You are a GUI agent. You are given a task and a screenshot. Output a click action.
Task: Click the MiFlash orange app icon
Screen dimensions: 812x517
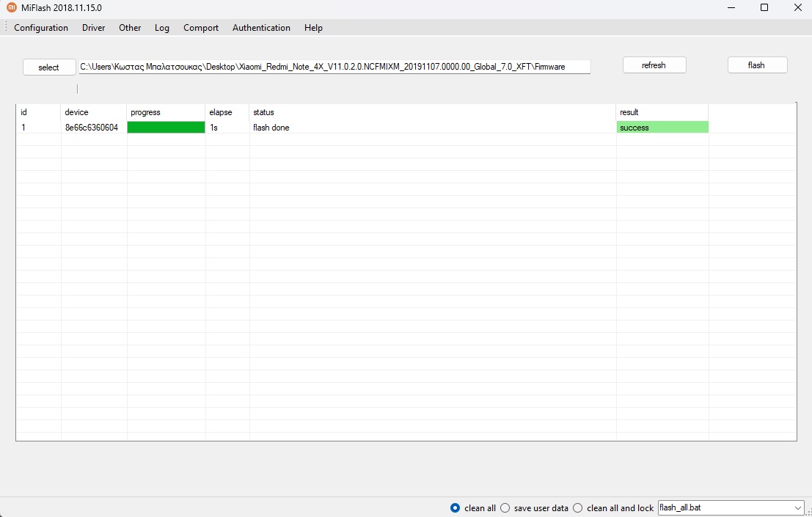(12, 7)
